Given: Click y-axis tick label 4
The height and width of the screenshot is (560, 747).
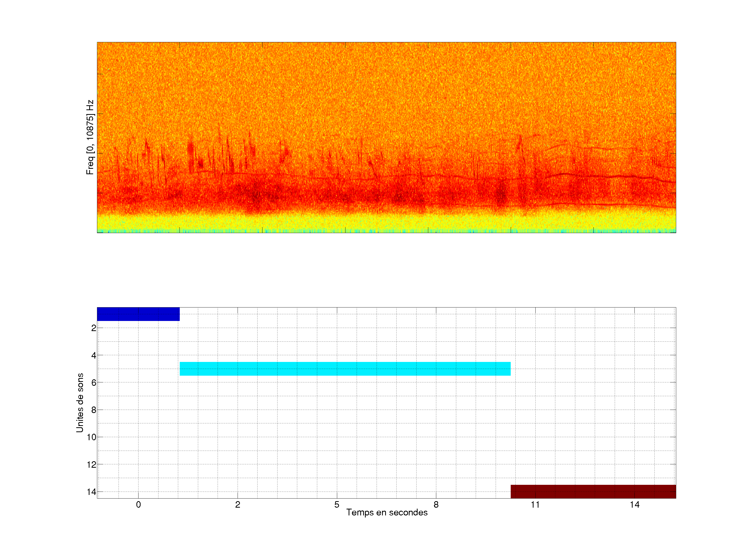Looking at the screenshot, I should click(x=94, y=355).
